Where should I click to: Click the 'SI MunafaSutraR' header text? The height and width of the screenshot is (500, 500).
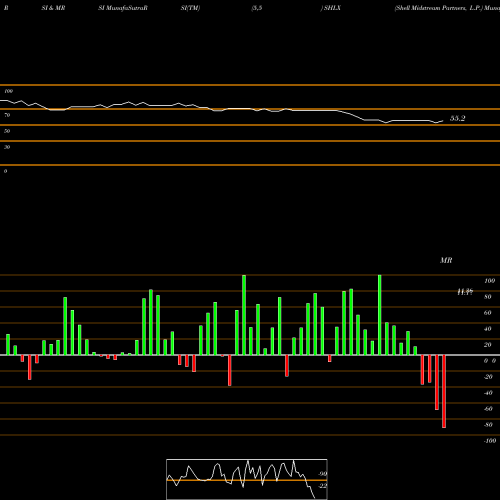123,8
